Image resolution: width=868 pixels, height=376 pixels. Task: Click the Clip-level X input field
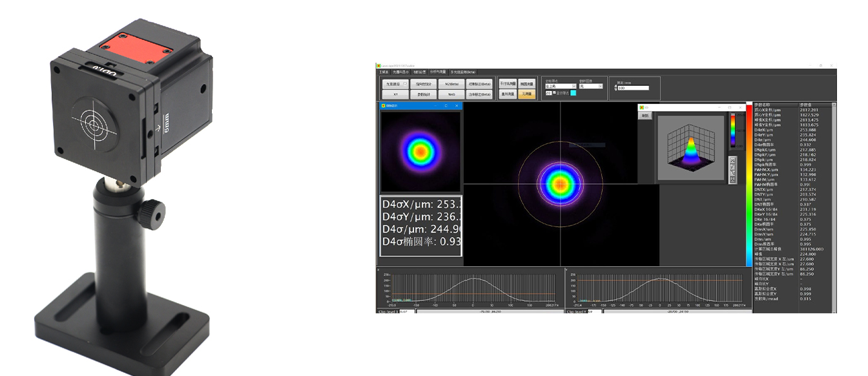coord(407,311)
